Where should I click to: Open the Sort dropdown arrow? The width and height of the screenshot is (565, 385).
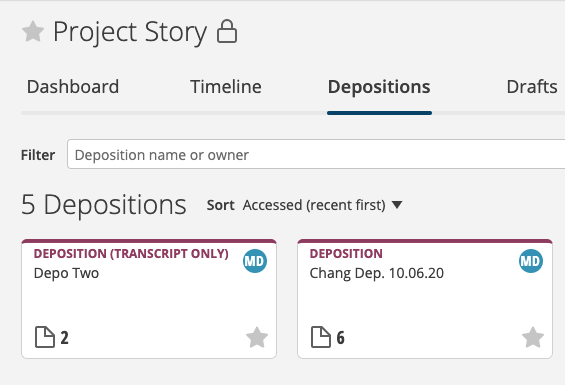point(397,205)
